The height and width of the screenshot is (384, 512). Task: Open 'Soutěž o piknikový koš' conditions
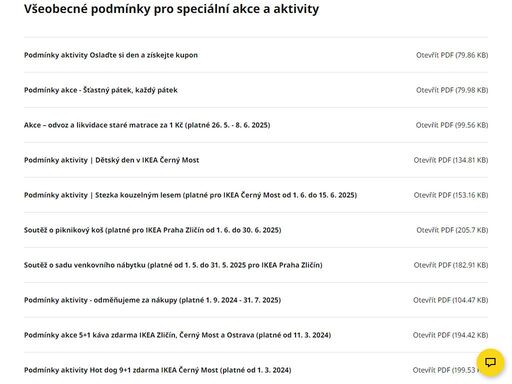click(x=153, y=230)
